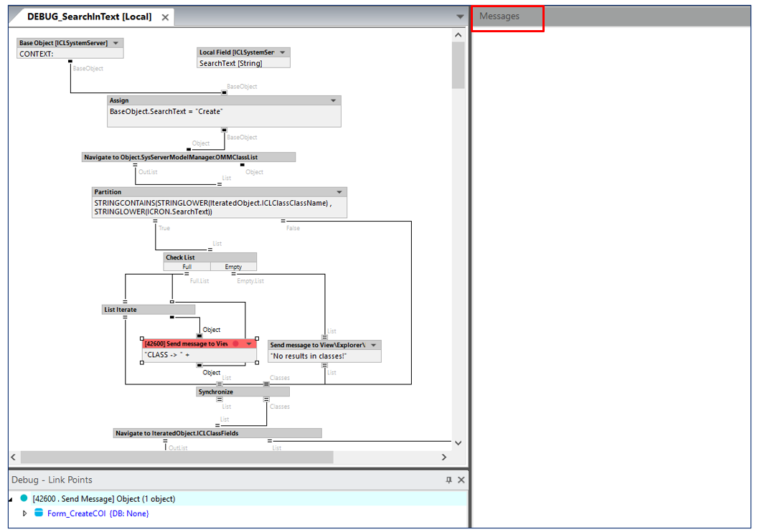The width and height of the screenshot is (757, 532).
Task: Open Assign node dropdown arrow
Action: coord(333,100)
